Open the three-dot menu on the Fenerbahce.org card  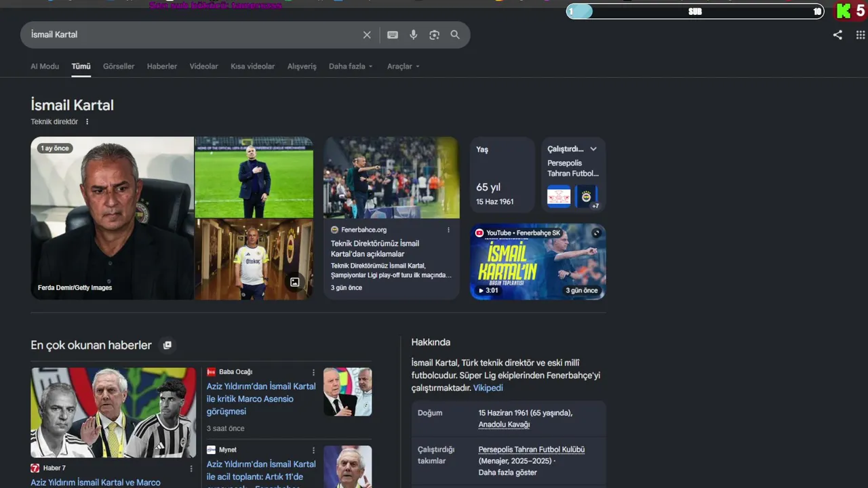448,230
